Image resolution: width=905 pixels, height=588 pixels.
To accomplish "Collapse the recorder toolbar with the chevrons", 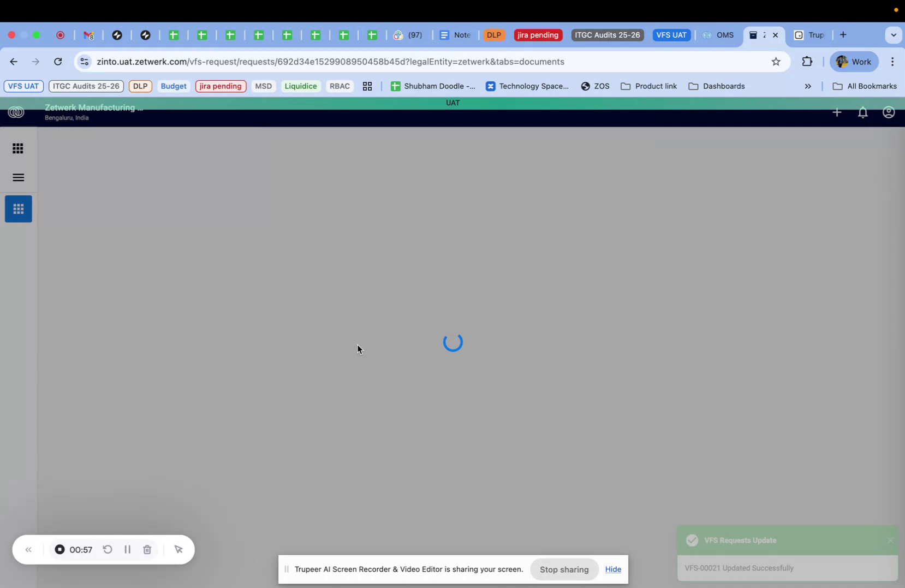I will (x=28, y=549).
